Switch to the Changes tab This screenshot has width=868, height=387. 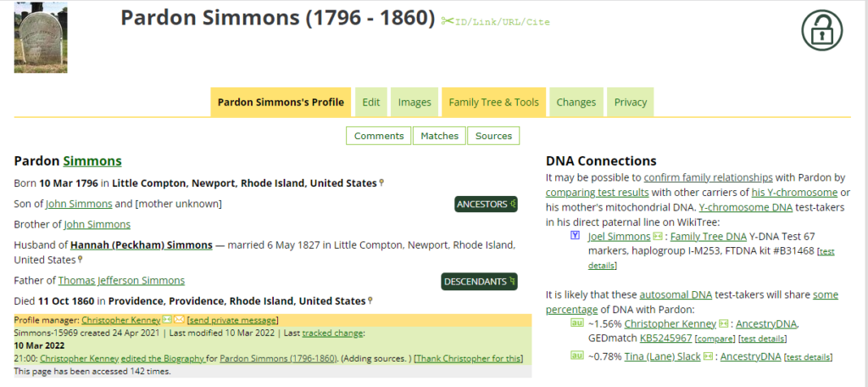(576, 103)
